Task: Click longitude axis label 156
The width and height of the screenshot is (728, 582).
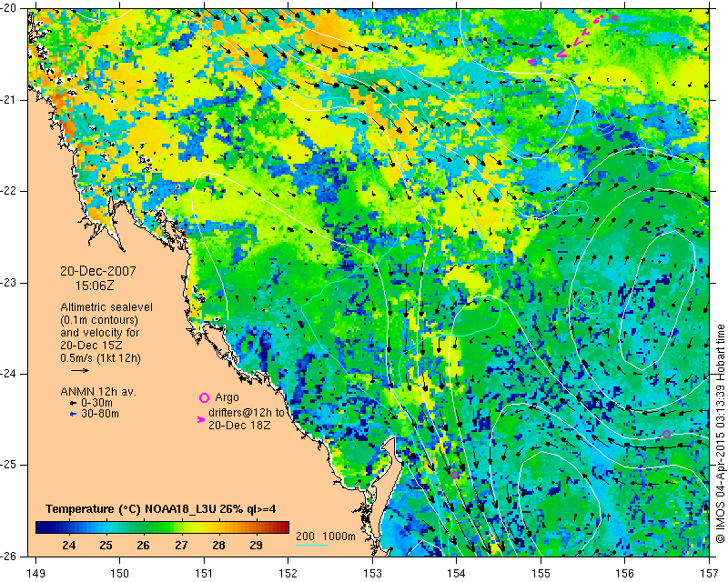Action: coord(625,574)
